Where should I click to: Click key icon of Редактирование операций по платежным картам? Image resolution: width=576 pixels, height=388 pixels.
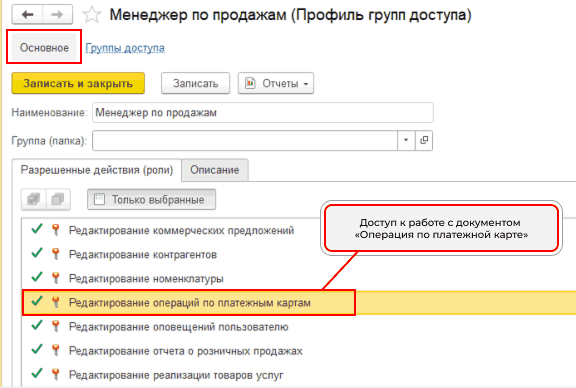click(x=55, y=302)
